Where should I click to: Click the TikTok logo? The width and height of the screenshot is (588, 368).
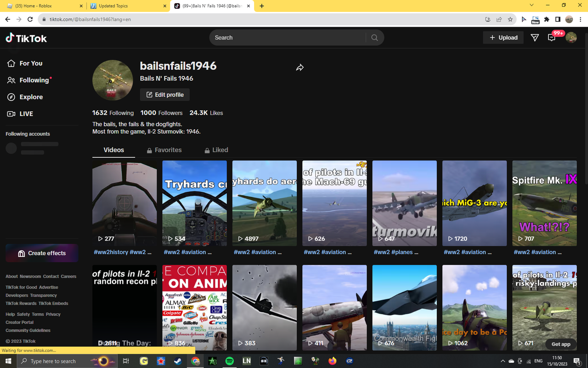tap(26, 38)
